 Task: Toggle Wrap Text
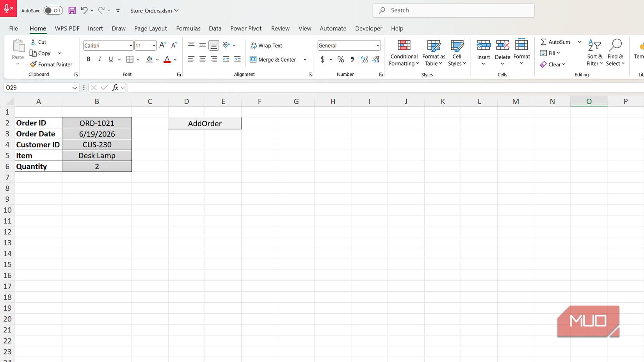point(266,45)
